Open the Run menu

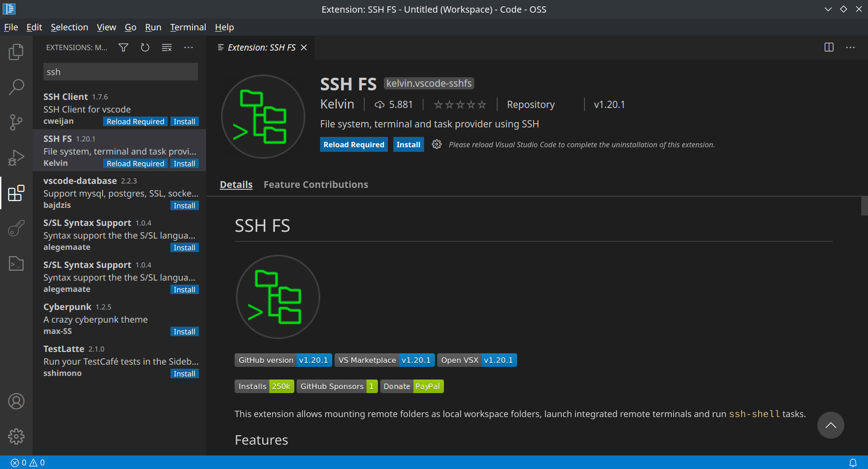153,27
